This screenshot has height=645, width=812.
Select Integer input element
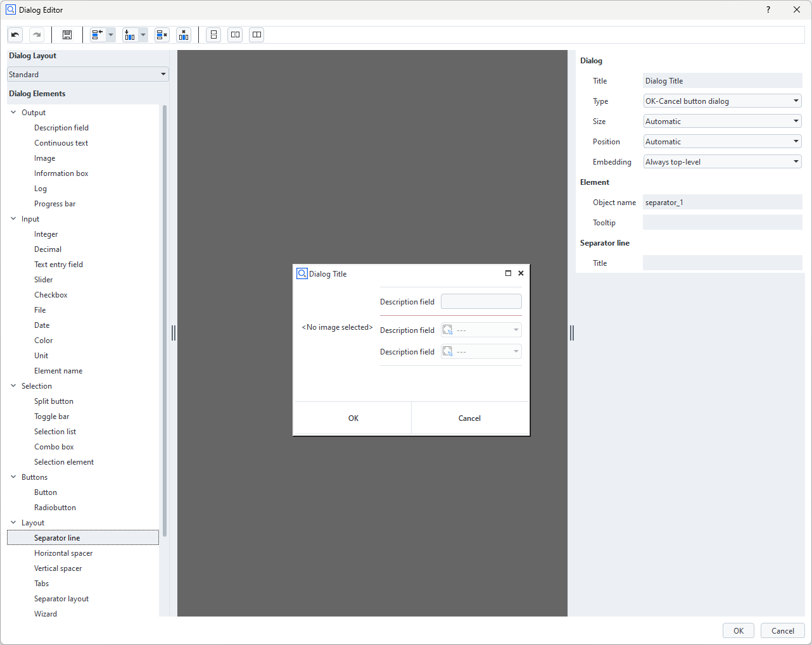tap(46, 234)
